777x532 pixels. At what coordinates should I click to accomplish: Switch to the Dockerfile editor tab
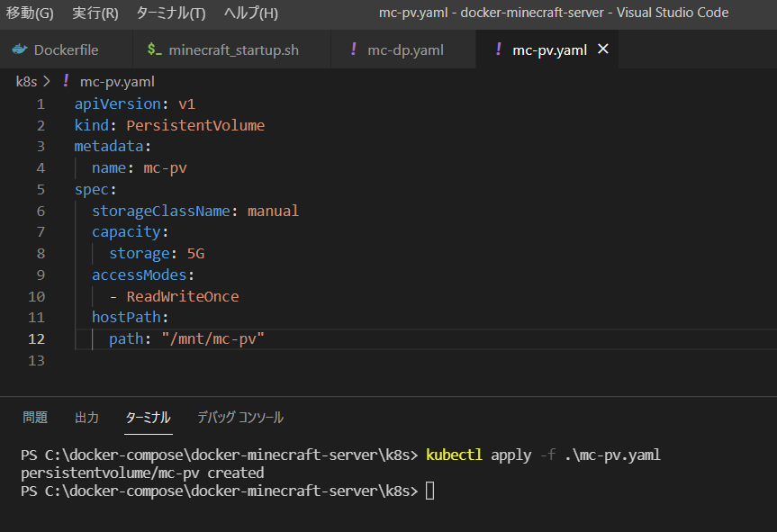66,50
